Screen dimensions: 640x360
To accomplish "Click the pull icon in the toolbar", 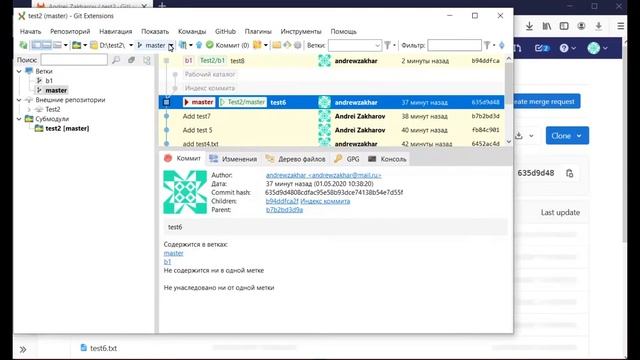I will click(x=183, y=45).
